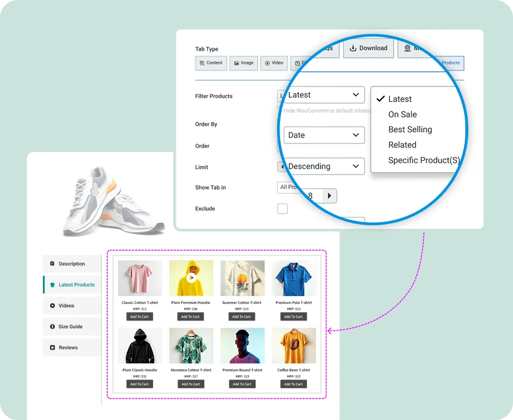Choose the checked Latest option in list
Screen dimensions: 513x420
(x=399, y=99)
